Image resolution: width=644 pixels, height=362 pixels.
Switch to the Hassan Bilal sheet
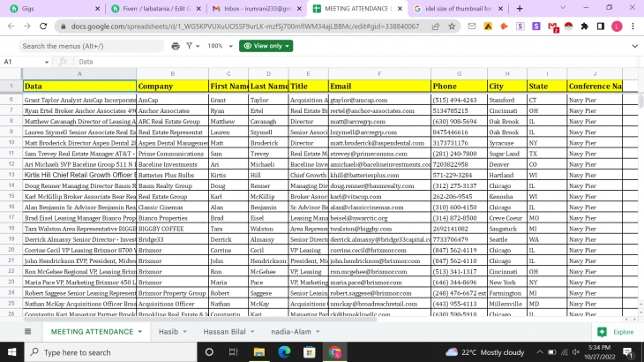point(224,332)
